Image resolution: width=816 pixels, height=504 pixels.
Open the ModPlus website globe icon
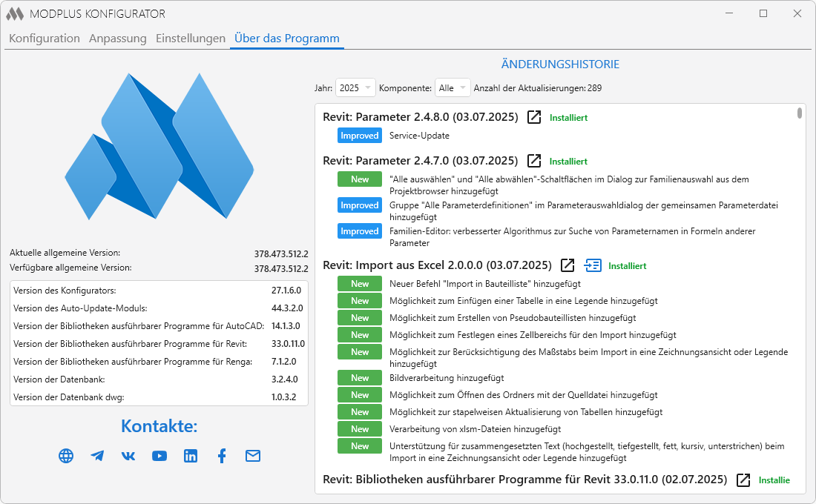tap(66, 456)
